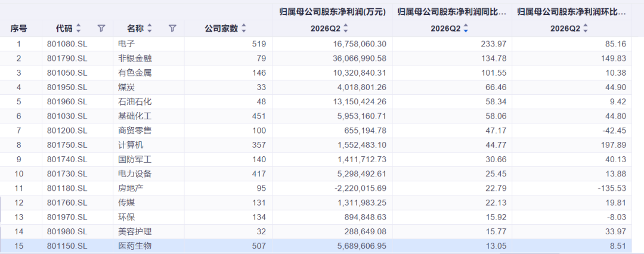Click code 801950.SL
This screenshot has height=254, width=644.
click(x=67, y=87)
